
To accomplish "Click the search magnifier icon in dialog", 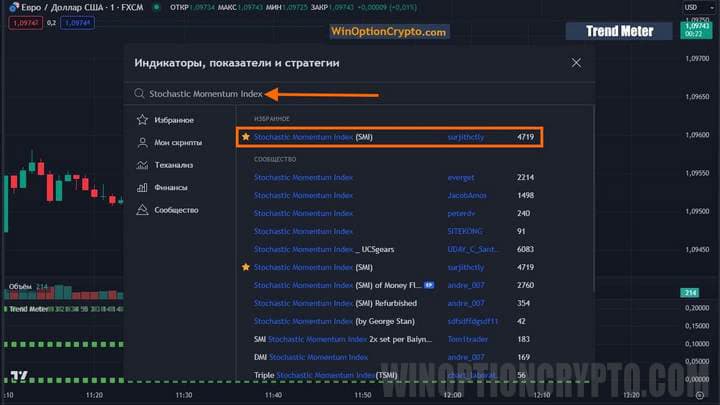I will (140, 94).
